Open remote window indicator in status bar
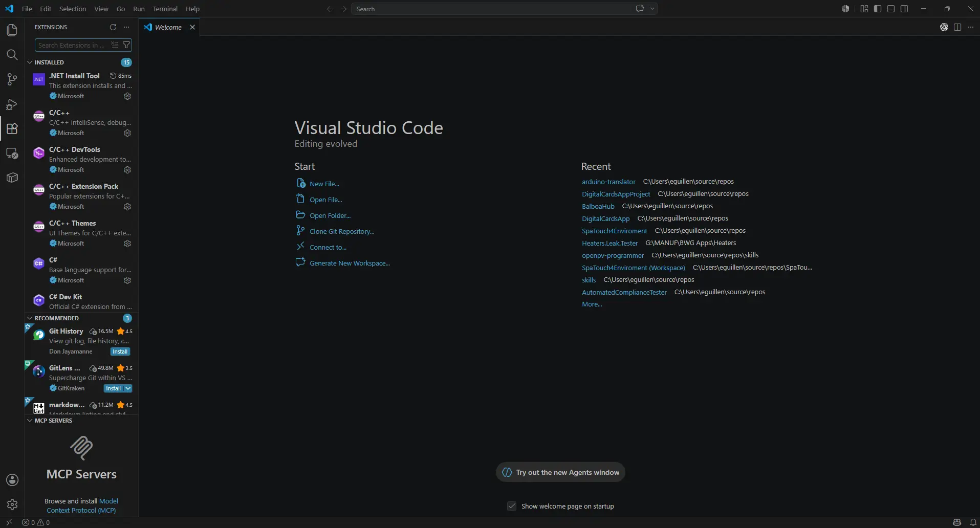Screen dimensions: 980x528 (9, 522)
